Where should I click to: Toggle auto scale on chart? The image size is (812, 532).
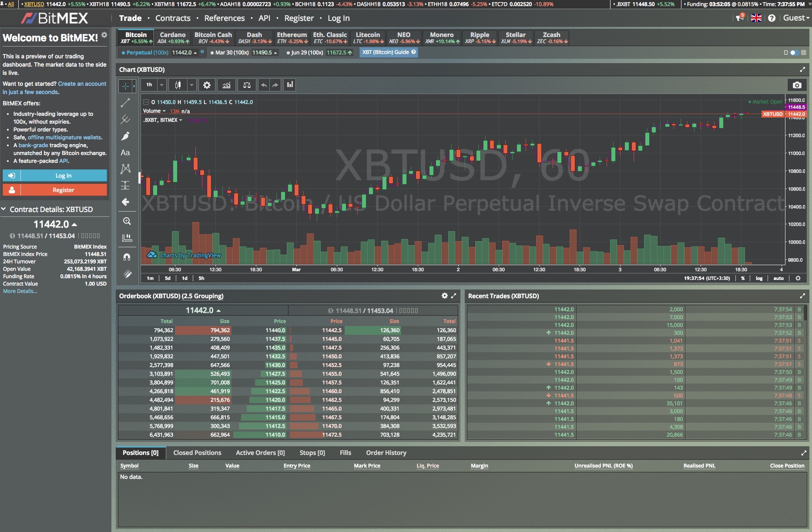point(778,278)
